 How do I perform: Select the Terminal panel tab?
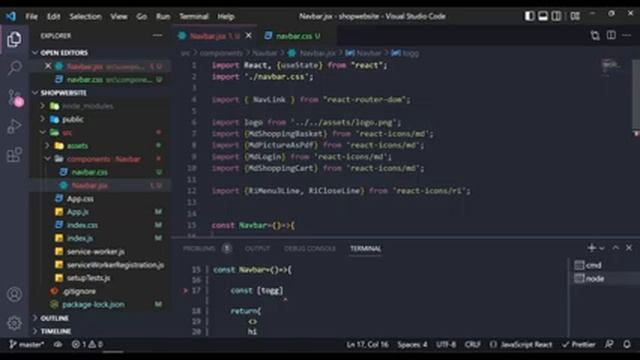[365, 248]
